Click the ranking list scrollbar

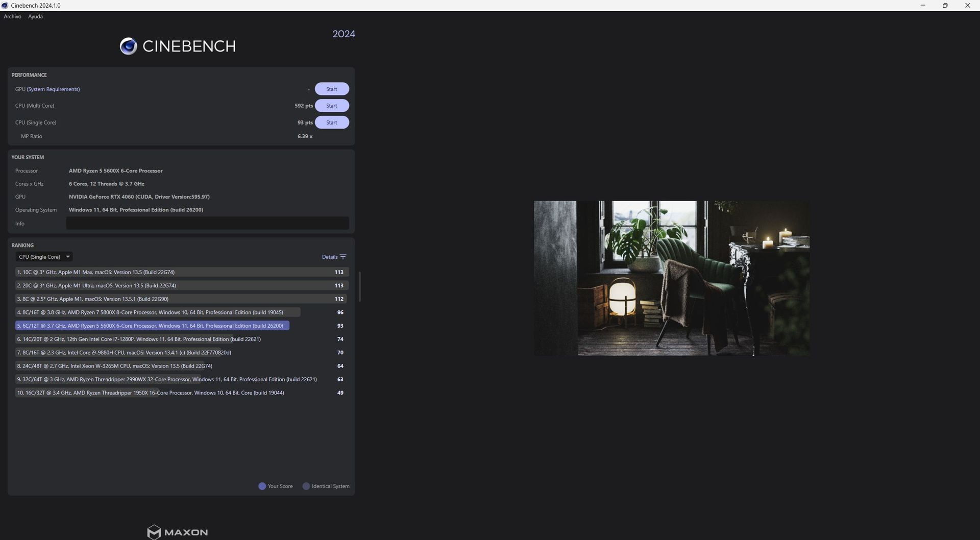[x=360, y=286]
